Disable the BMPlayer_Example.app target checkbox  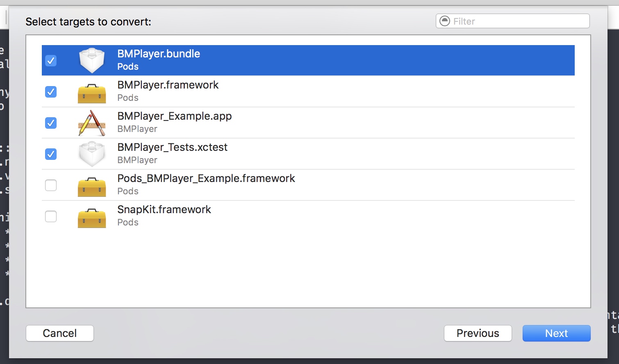tap(51, 123)
